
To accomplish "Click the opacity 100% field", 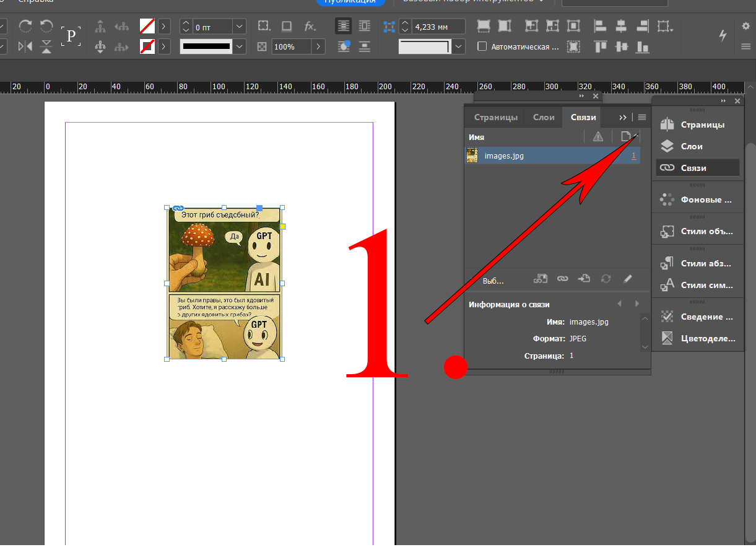I will pos(292,46).
